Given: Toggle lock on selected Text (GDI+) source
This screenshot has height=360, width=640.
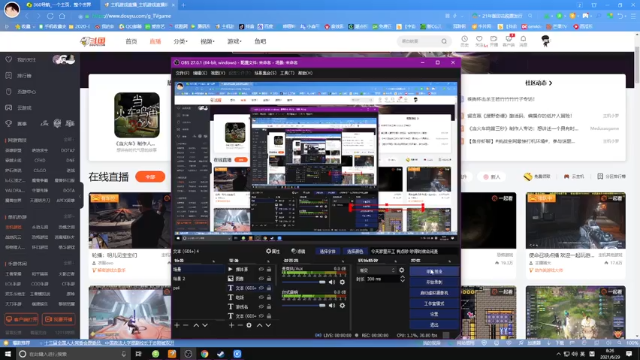Looking at the screenshot, I should (269, 288).
